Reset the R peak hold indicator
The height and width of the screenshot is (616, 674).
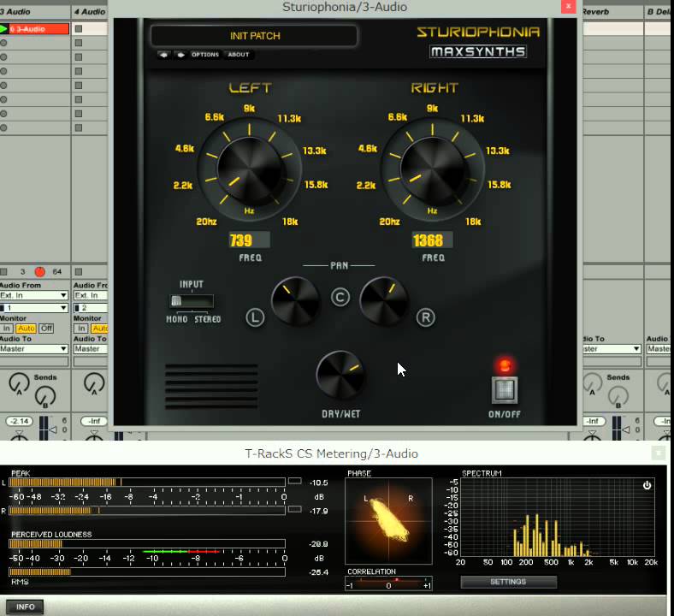coord(294,509)
